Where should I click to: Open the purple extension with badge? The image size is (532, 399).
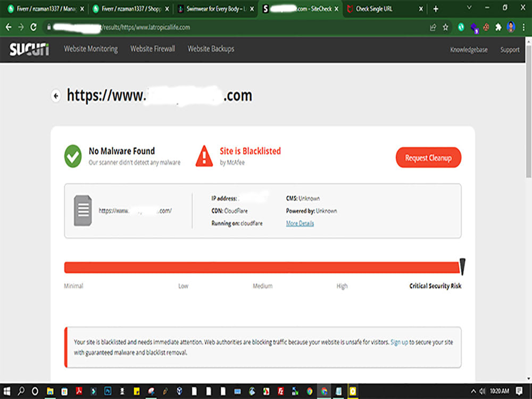(474, 28)
